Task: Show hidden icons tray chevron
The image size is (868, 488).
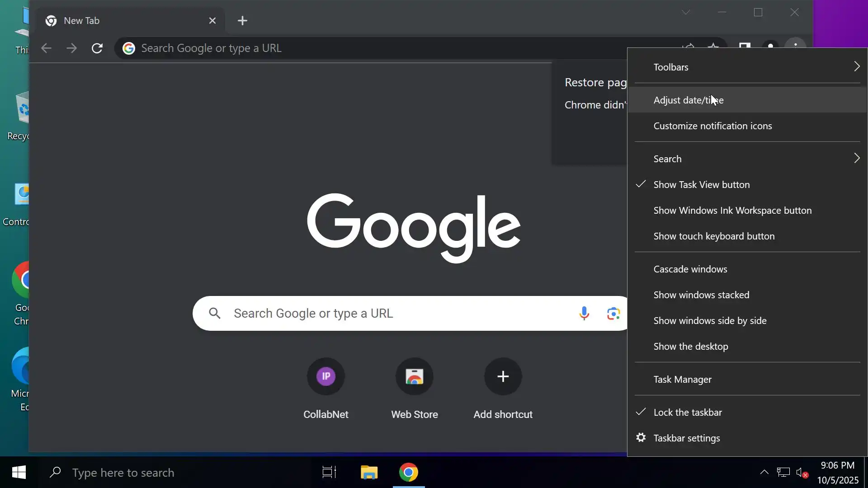Action: pos(764,473)
